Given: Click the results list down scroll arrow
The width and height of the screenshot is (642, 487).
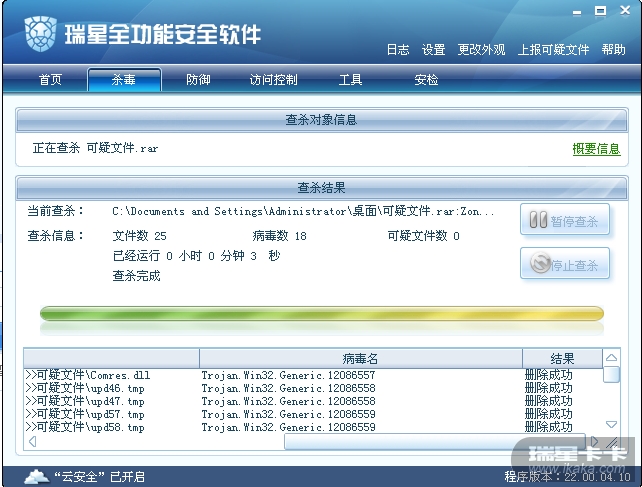Looking at the screenshot, I should point(611,424).
